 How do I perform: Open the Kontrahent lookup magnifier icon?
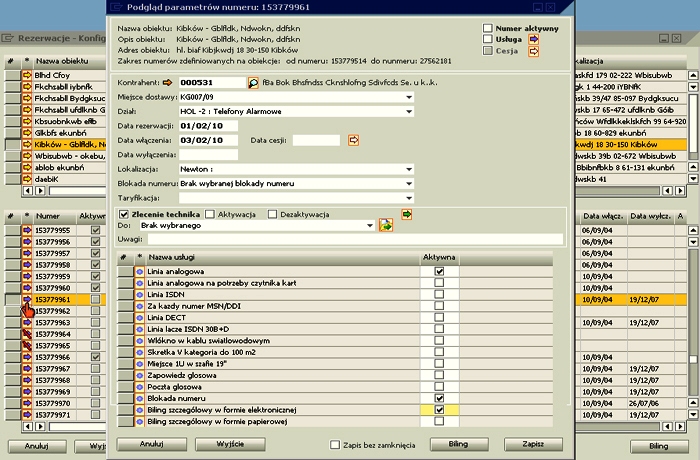click(x=253, y=83)
